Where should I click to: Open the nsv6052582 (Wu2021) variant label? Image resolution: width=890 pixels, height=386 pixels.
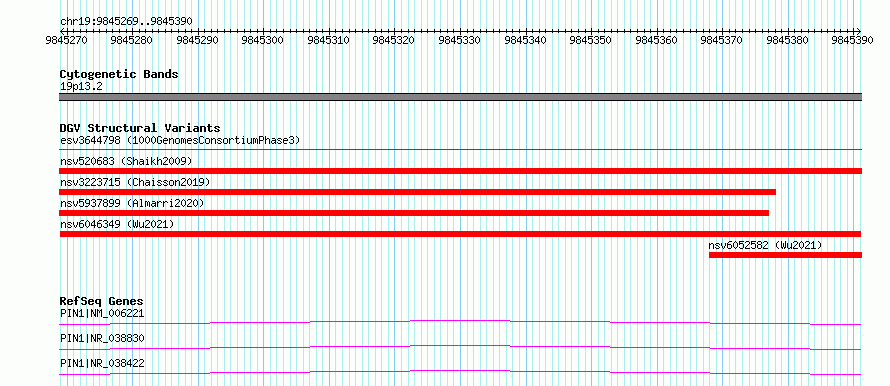coord(765,245)
